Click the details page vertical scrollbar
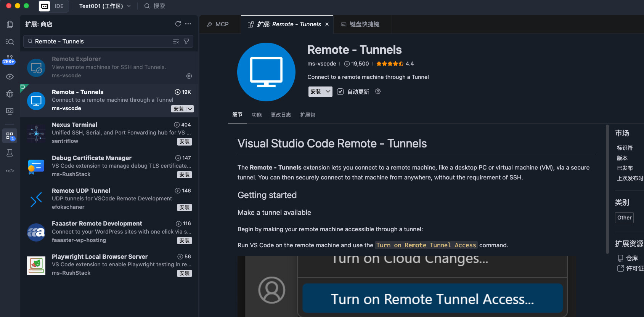This screenshot has width=644, height=317. tap(607, 189)
